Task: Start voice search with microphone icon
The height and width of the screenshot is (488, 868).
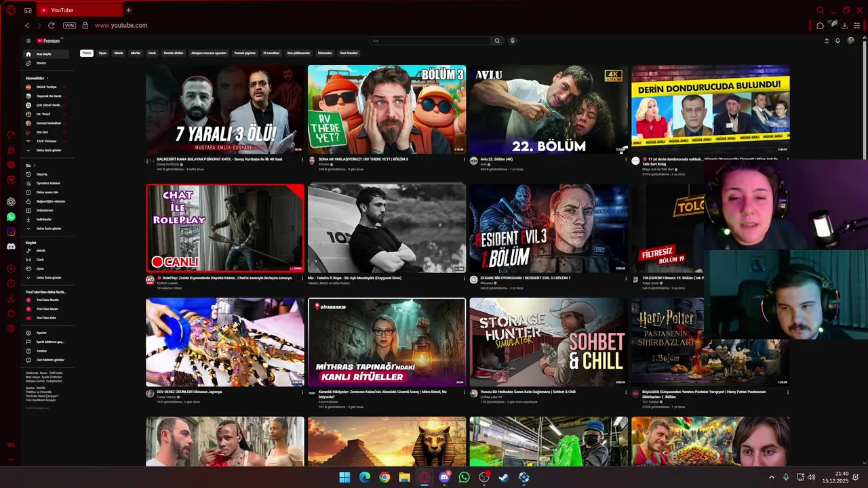Action: [513, 41]
